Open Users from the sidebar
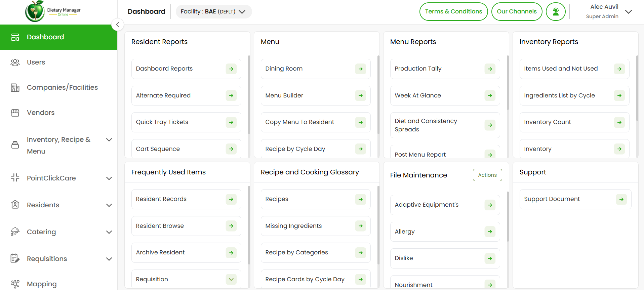 click(x=36, y=62)
